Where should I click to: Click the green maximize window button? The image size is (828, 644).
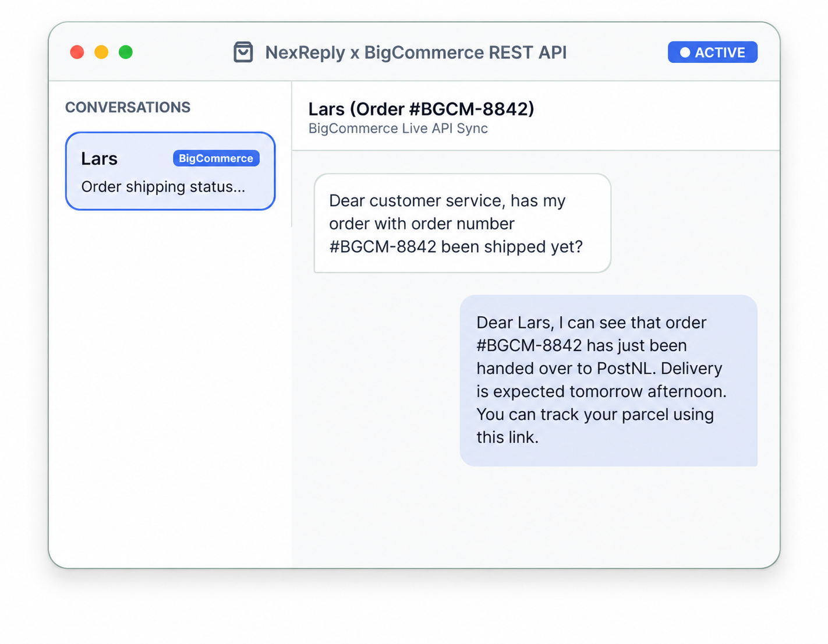(x=126, y=52)
